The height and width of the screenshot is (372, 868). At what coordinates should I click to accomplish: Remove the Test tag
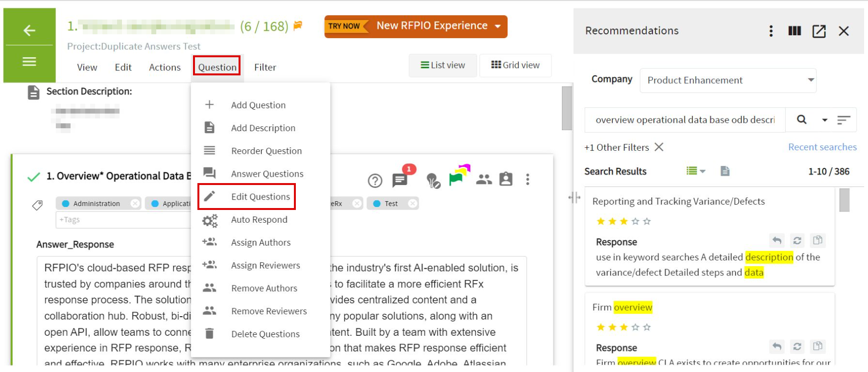413,203
